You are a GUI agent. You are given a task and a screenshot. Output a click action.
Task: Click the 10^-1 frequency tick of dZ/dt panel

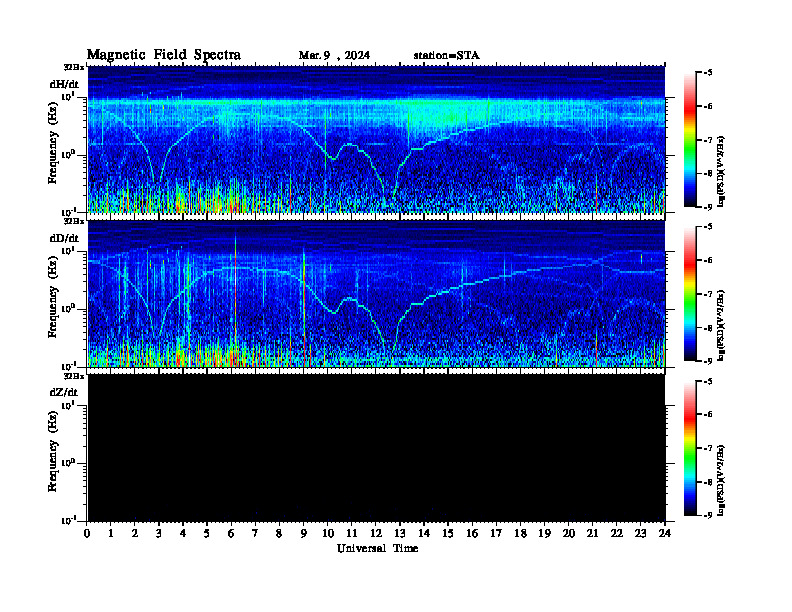pyautogui.click(x=68, y=520)
